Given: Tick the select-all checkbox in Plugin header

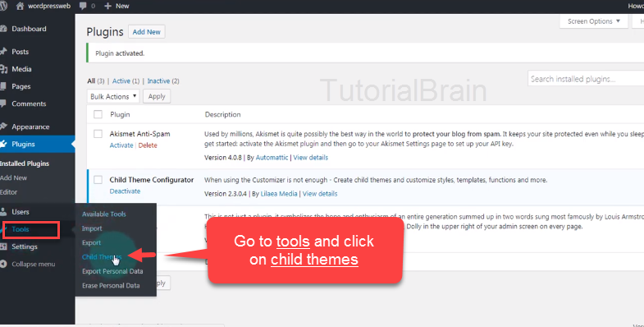Looking at the screenshot, I should pos(98,114).
